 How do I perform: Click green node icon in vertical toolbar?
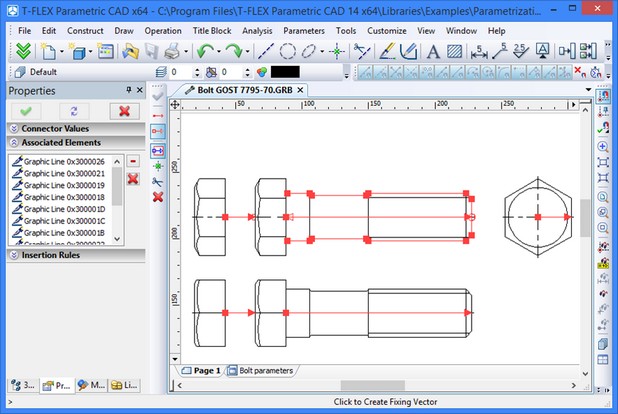[158, 166]
